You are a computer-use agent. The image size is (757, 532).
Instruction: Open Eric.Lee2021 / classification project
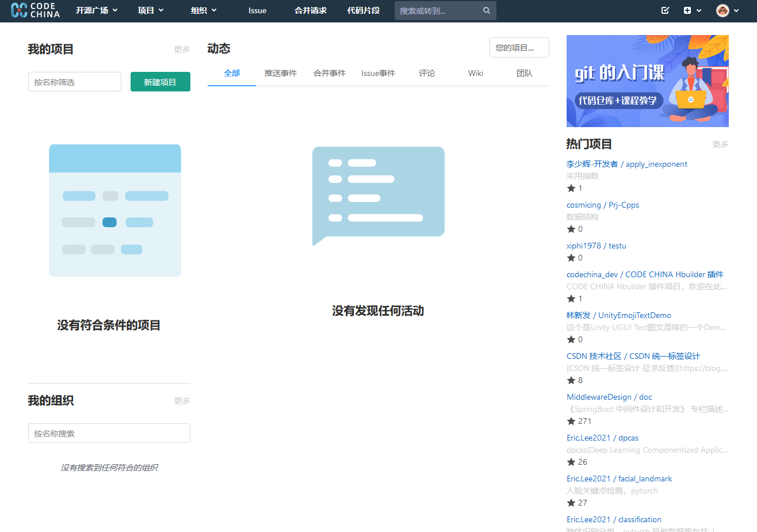614,519
